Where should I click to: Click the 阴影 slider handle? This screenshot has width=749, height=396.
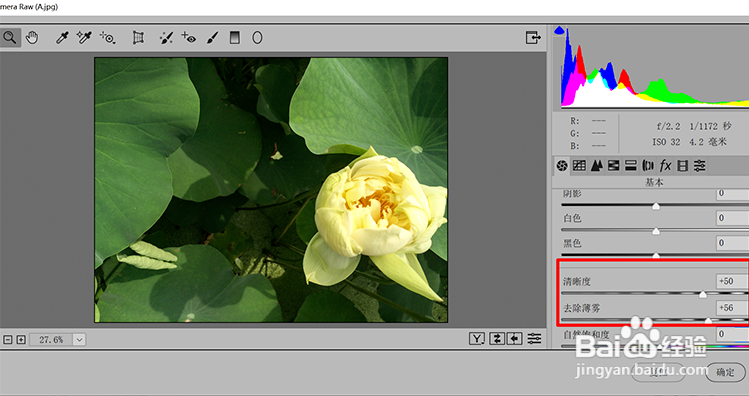tap(656, 206)
